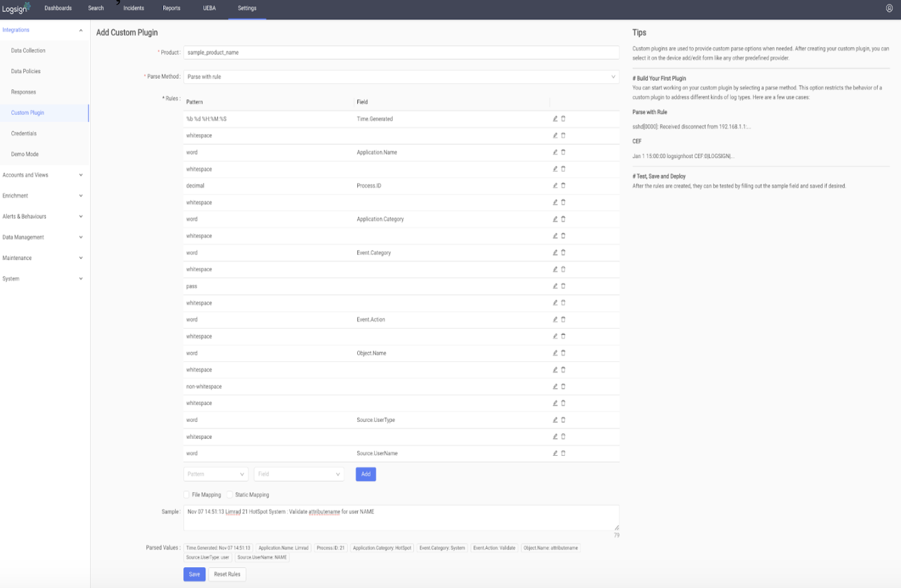Edit the Object.Name rule
The height and width of the screenshot is (588, 901).
tap(555, 353)
